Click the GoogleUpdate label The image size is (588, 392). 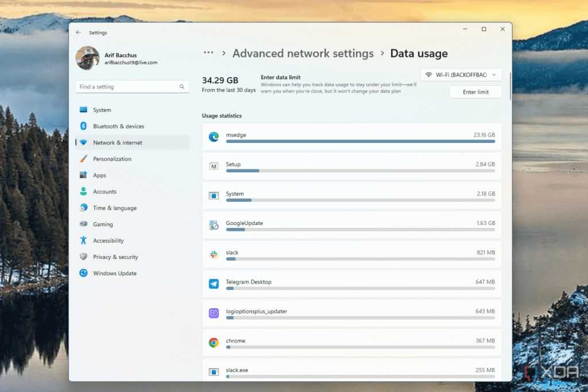pyautogui.click(x=245, y=223)
